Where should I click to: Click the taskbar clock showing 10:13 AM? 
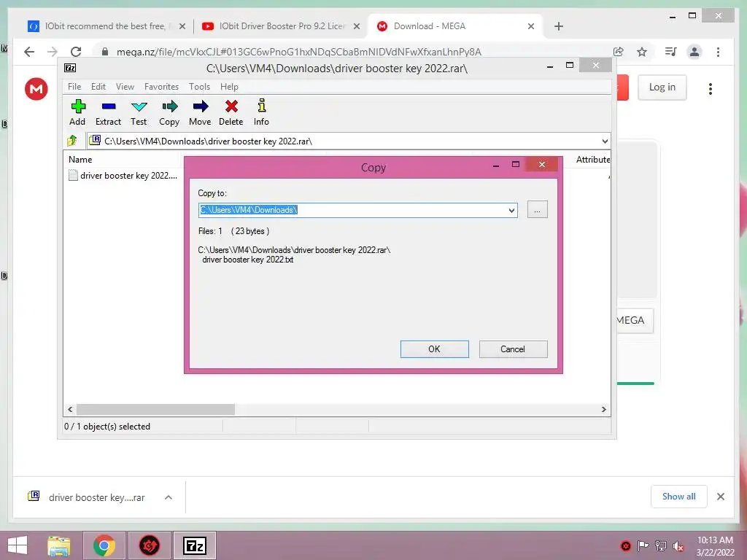pyautogui.click(x=715, y=545)
